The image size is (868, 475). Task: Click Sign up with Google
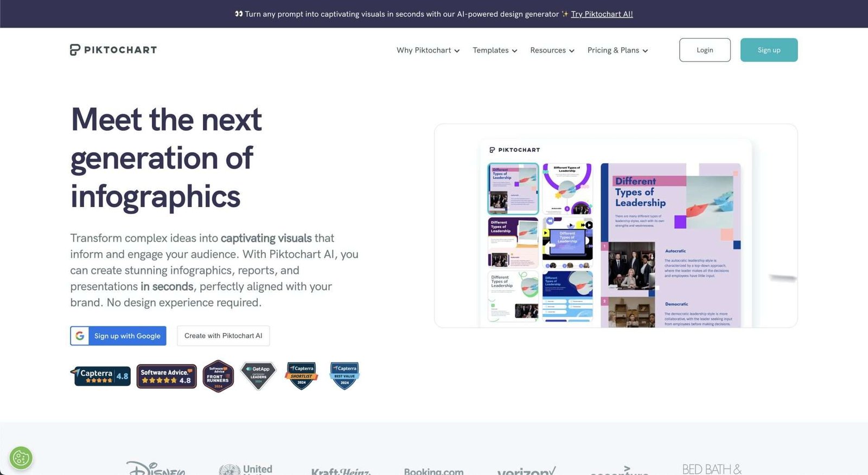pyautogui.click(x=118, y=336)
